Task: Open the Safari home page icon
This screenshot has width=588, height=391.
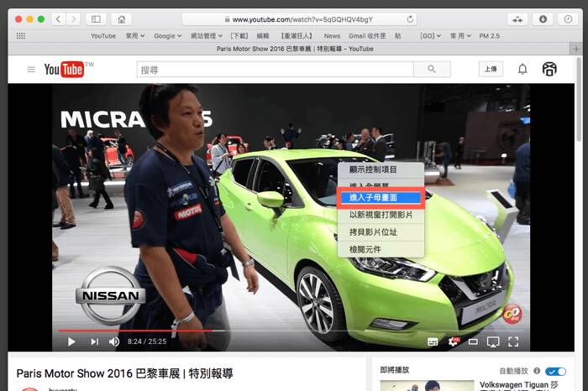Action: (x=122, y=19)
